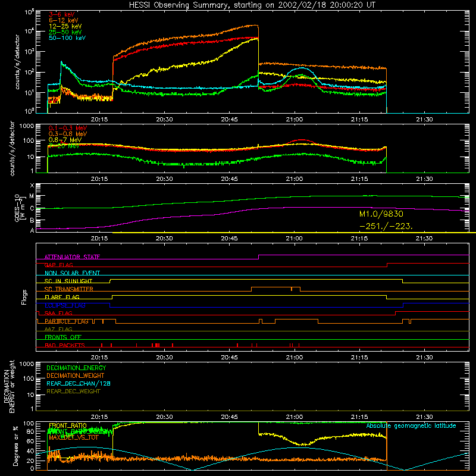
Task: Click the 0.8-7 MeV legend label
Action: click(x=65, y=140)
